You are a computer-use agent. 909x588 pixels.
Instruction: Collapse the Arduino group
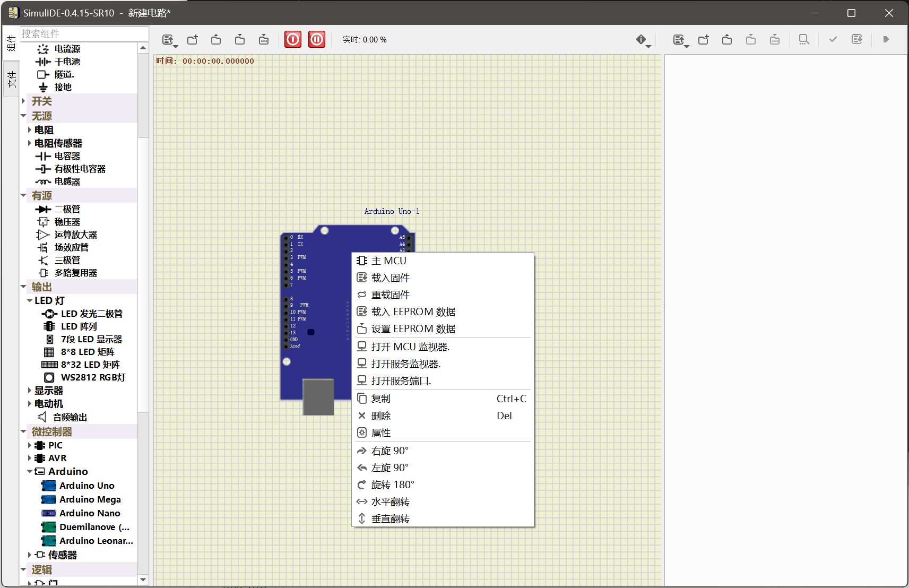point(30,471)
